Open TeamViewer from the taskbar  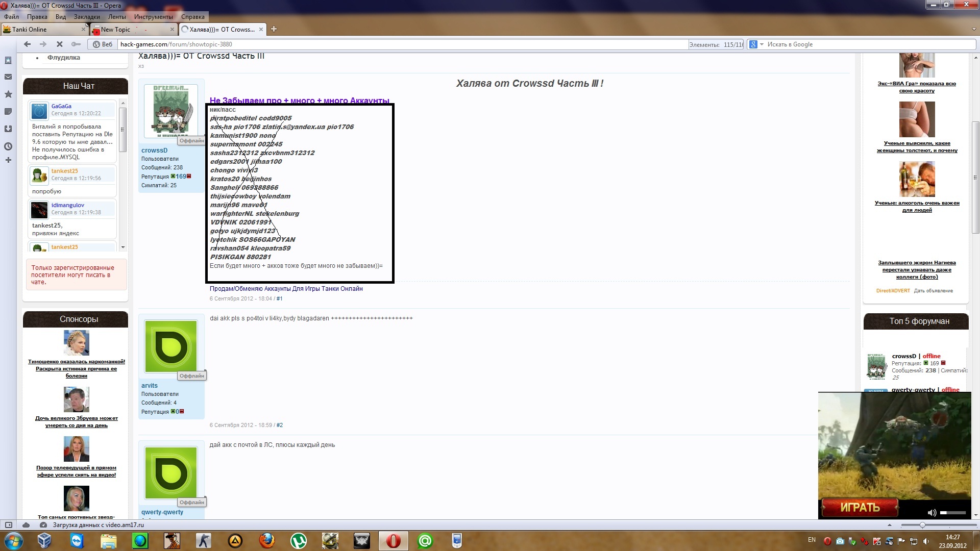pyautogui.click(x=77, y=541)
